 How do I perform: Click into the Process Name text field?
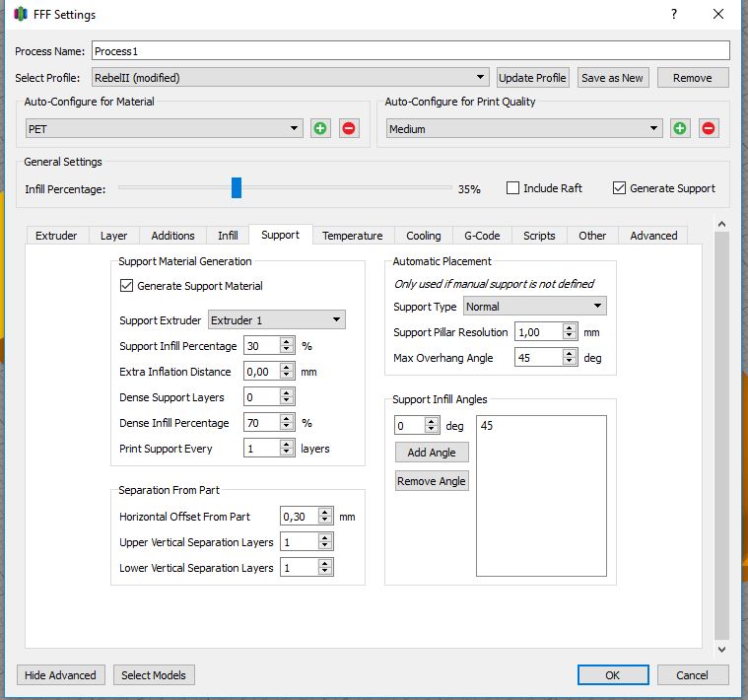[x=410, y=50]
